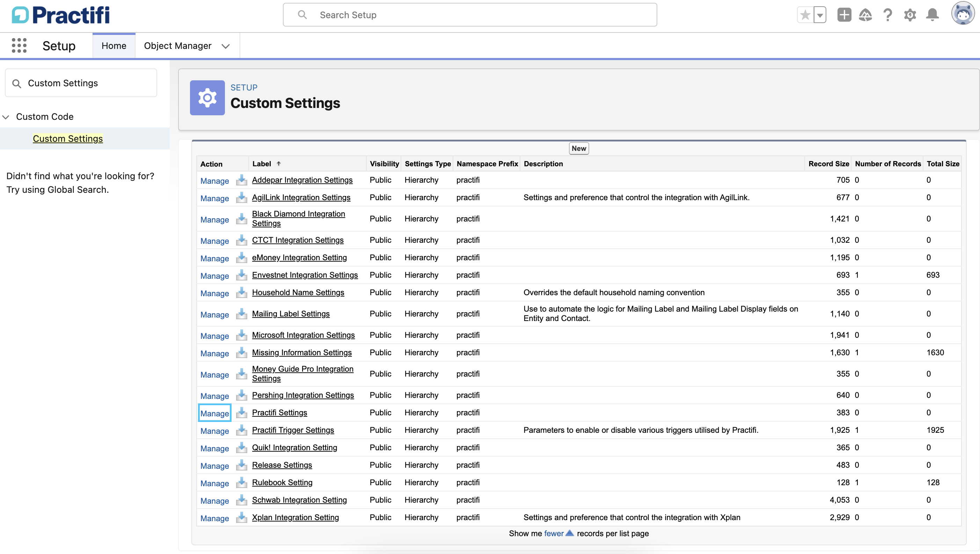Click the download icon for Microsoft Integration Settings
This screenshot has width=980, height=554.
pos(241,335)
